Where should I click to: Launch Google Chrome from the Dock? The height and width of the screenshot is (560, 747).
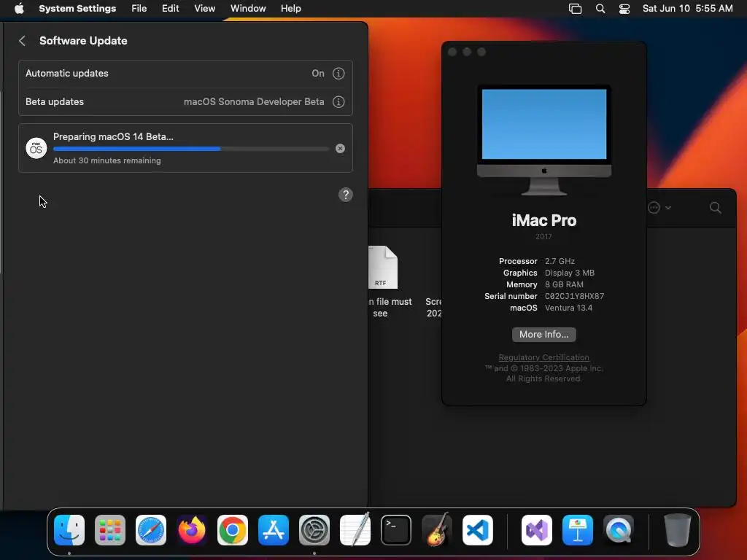[233, 530]
